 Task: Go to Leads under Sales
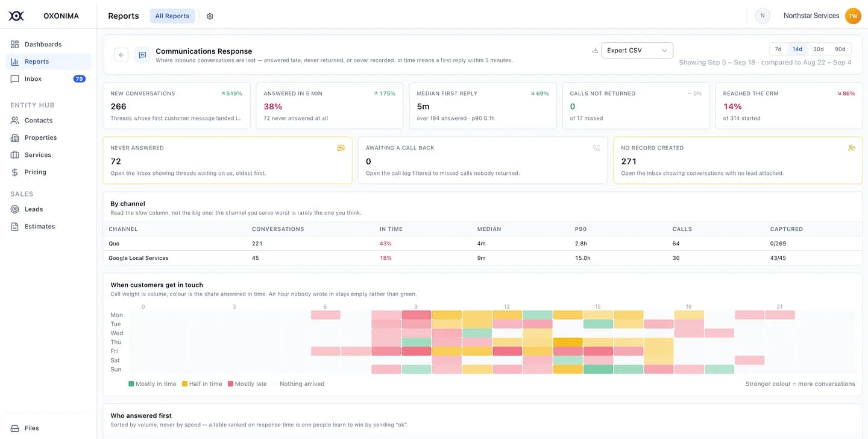tap(48, 209)
